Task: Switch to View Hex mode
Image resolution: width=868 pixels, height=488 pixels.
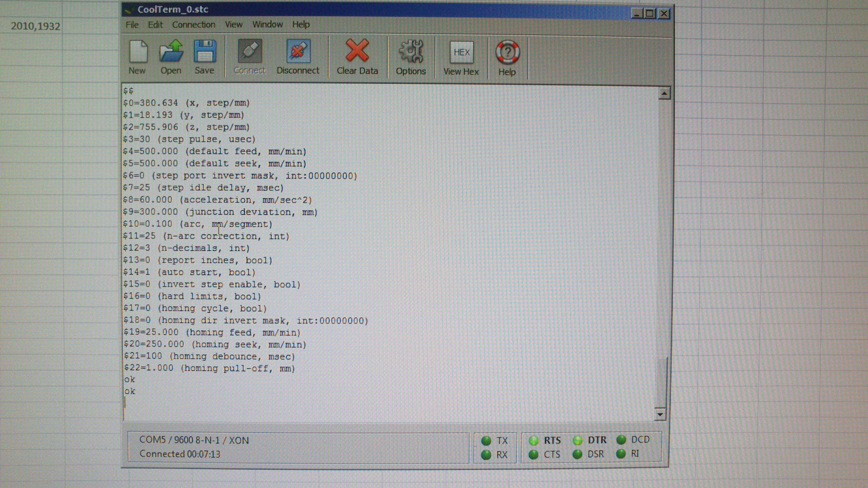Action: [x=461, y=53]
